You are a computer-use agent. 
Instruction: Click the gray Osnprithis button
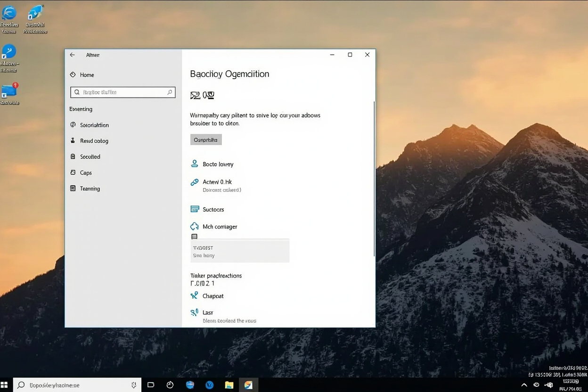point(206,139)
